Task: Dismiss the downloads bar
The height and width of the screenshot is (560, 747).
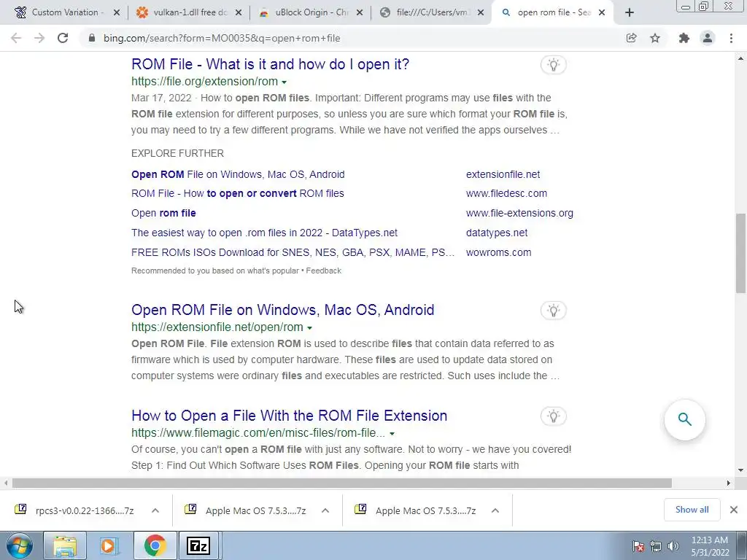Action: (734, 510)
